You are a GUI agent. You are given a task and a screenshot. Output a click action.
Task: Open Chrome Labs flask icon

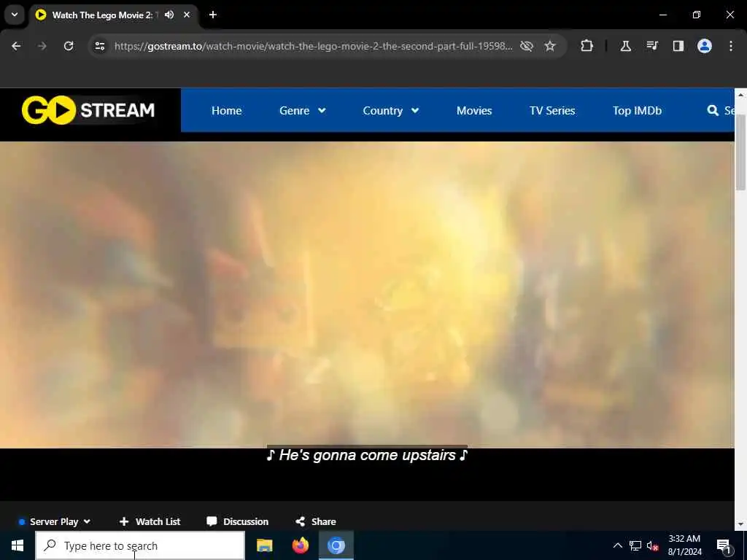[625, 46]
